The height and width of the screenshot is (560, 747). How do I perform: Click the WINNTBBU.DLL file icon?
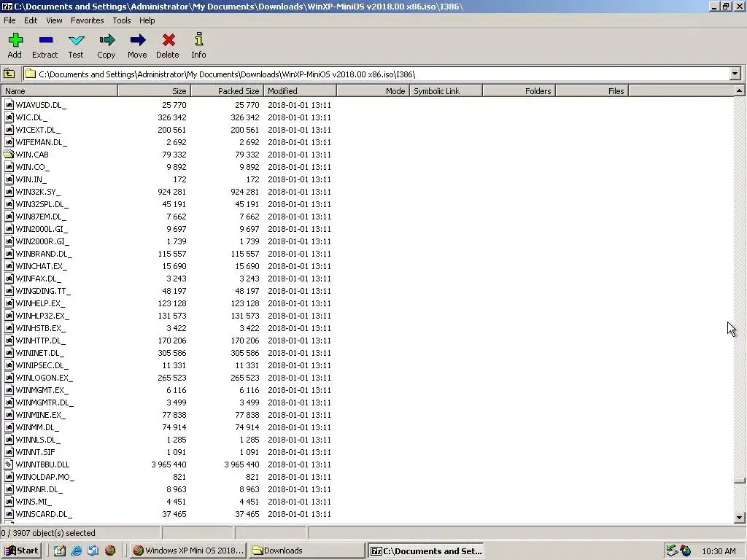tap(9, 464)
